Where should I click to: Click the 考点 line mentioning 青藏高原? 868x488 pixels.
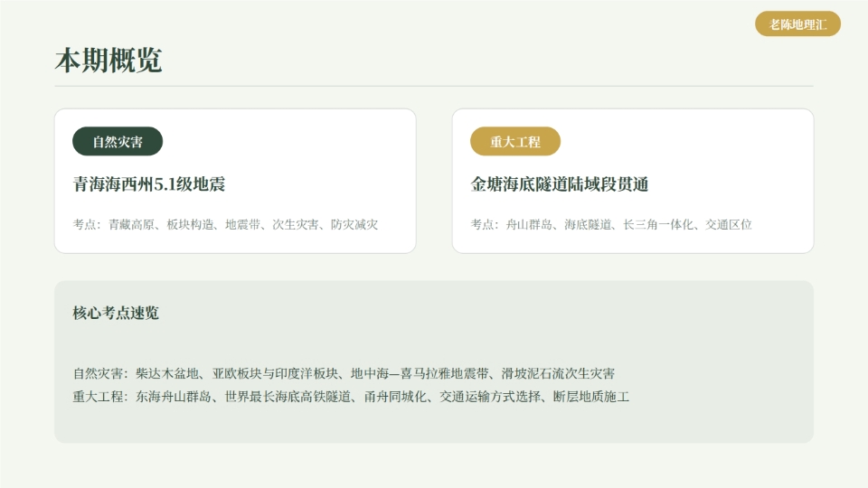[225, 225]
